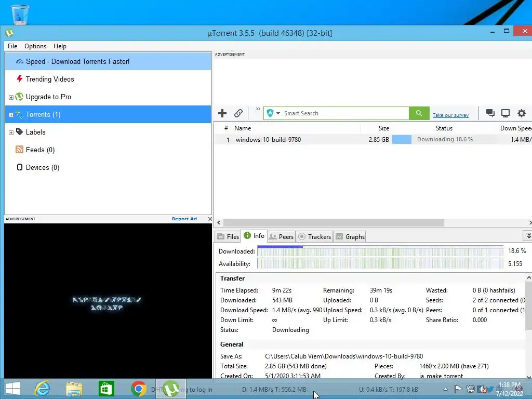The height and width of the screenshot is (399, 532).
Task: Click the uTorrent taskbar button
Action: (170, 389)
